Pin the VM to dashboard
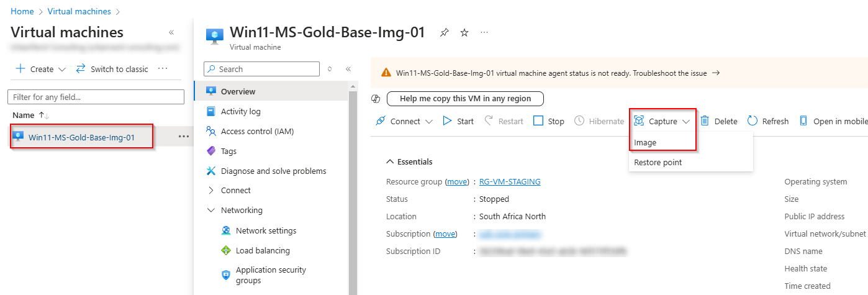The image size is (868, 295). tap(444, 33)
